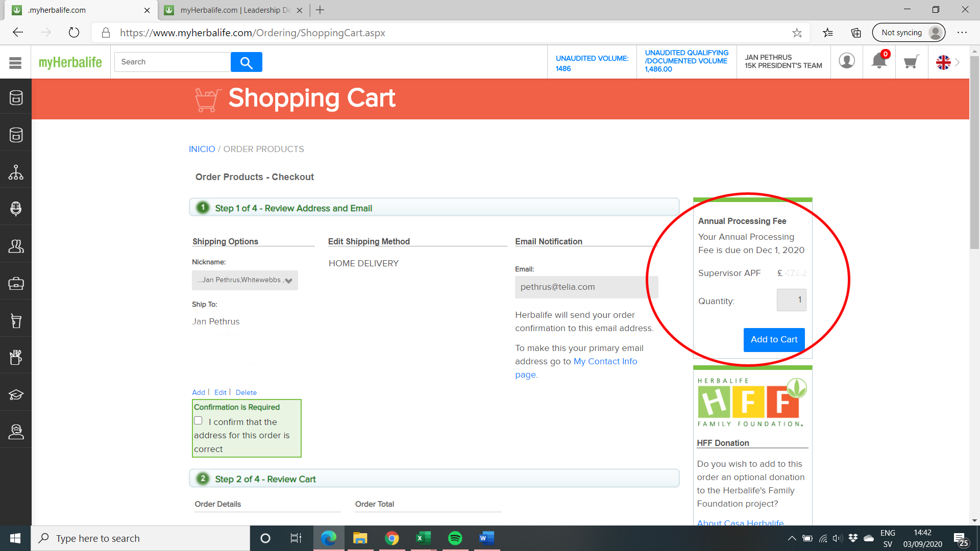Click the Step 2 Review Cart header

pos(434,479)
